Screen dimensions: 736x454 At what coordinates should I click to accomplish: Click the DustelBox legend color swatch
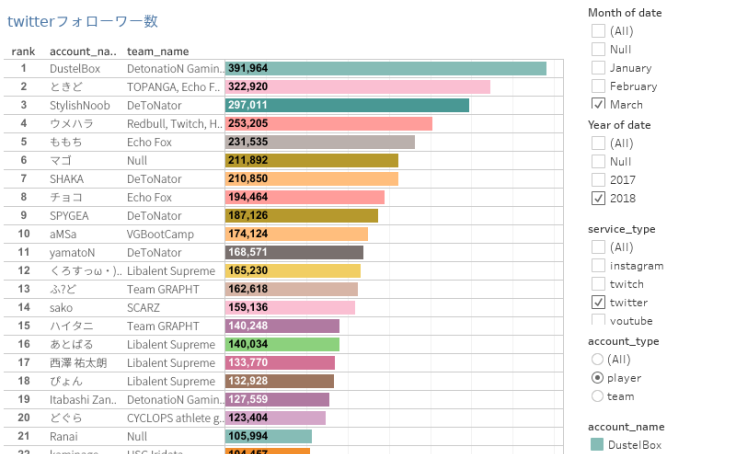(598, 445)
